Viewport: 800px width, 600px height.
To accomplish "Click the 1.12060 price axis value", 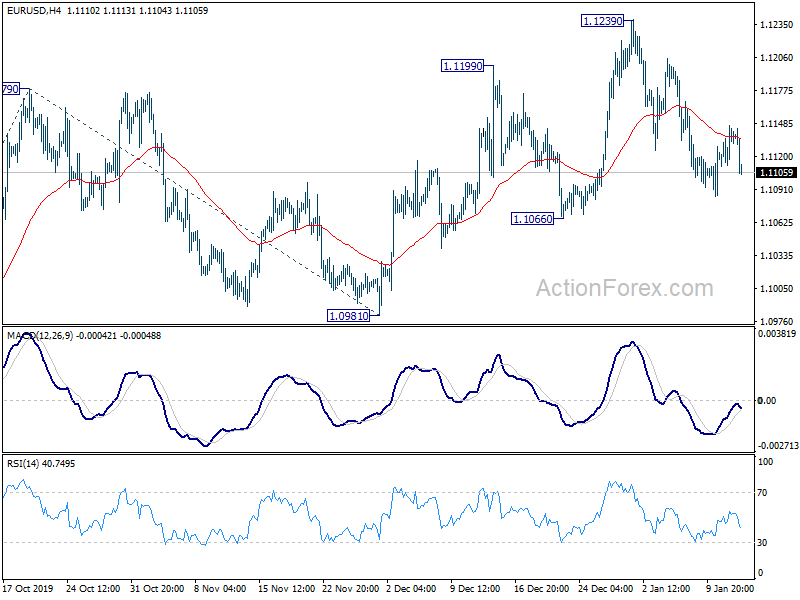I will [777, 58].
